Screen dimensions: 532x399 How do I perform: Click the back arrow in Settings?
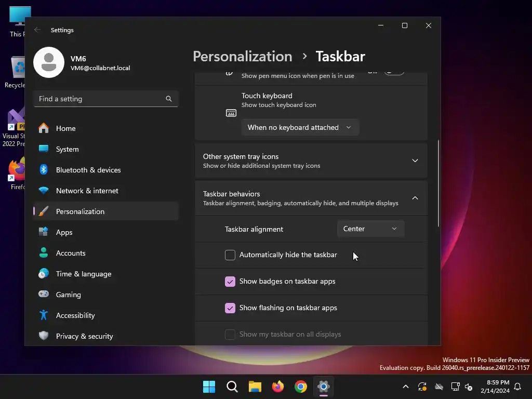[37, 30]
